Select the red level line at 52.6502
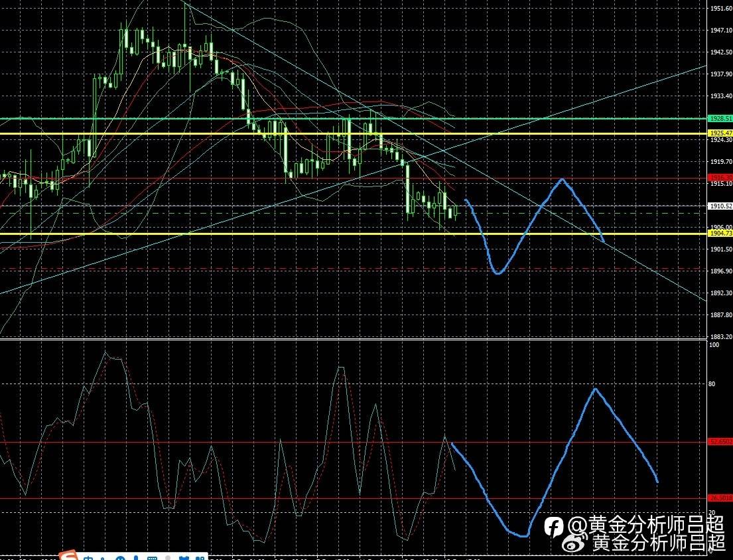Viewport: 733px width, 560px height. 354,442
